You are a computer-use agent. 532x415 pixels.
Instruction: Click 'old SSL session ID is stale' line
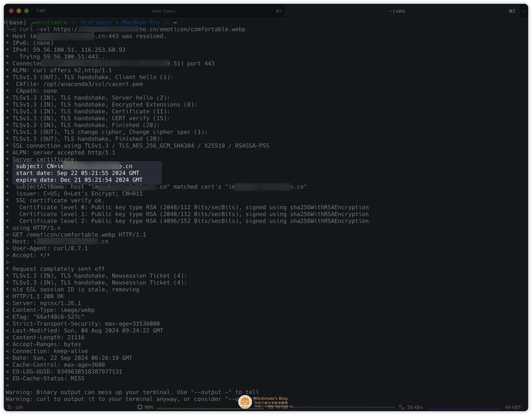pos(72,289)
